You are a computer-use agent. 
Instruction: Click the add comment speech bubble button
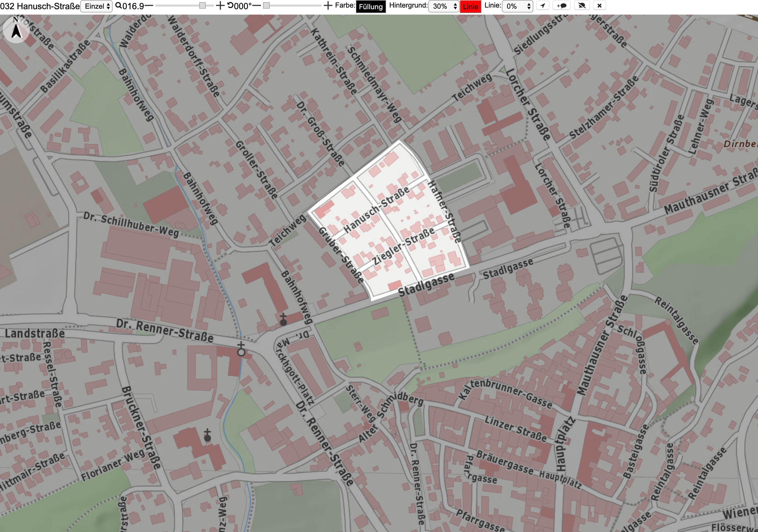click(561, 6)
